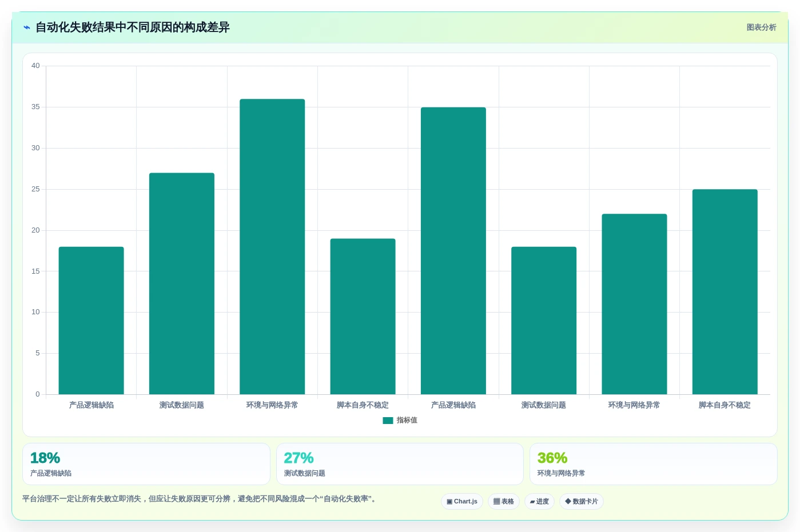Select the bar with value 22
Screen dimensions: 800x532
click(634, 304)
